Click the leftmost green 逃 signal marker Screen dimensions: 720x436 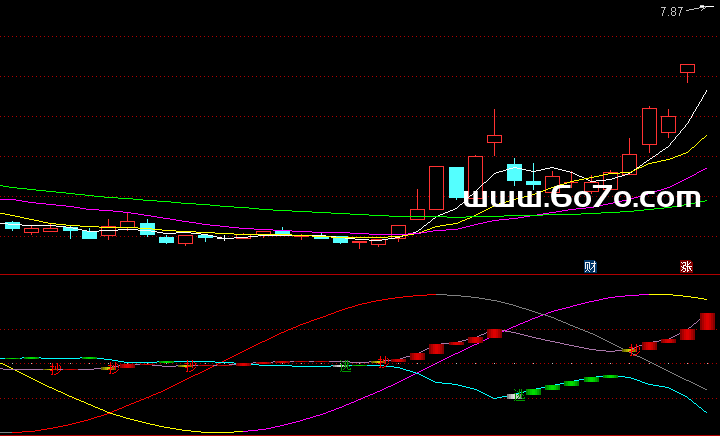[345, 366]
